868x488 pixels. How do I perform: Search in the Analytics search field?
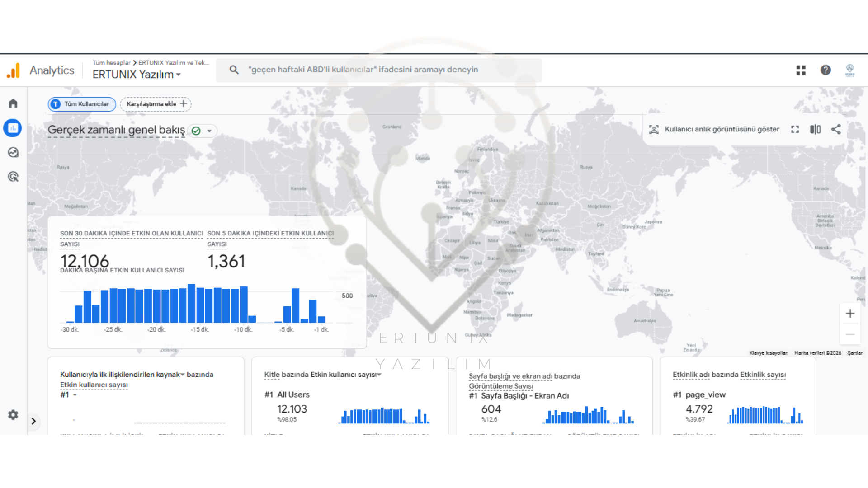[379, 70]
